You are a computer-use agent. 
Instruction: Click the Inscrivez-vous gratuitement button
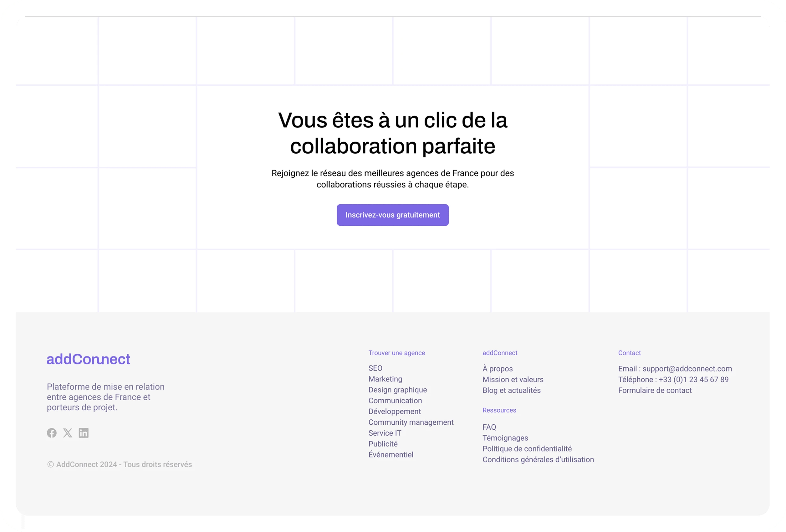click(392, 215)
